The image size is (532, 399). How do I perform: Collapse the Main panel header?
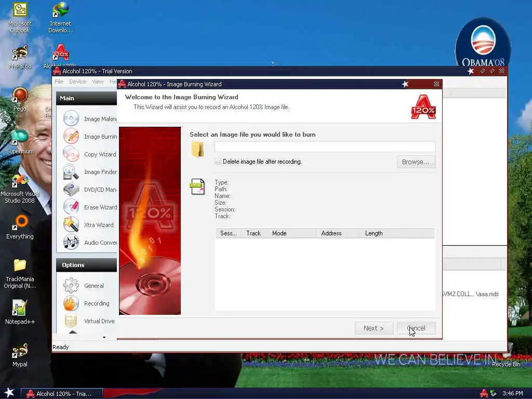click(87, 98)
